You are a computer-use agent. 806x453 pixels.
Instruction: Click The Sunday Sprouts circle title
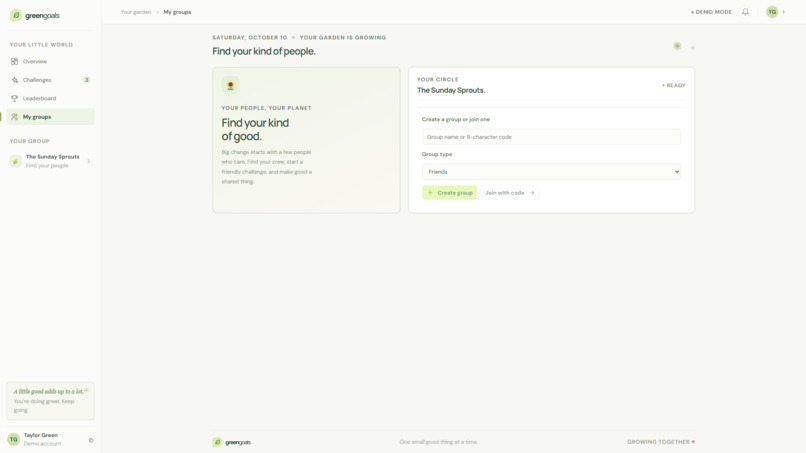click(x=451, y=90)
